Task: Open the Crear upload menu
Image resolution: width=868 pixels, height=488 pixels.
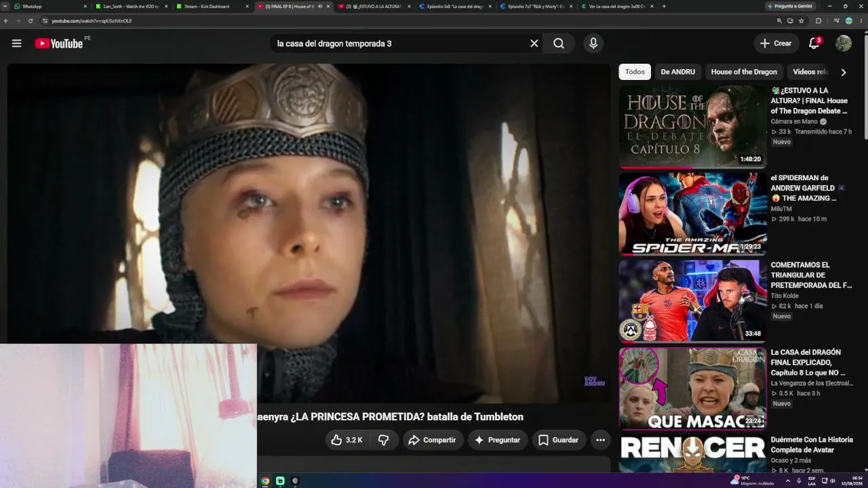Action: point(776,43)
